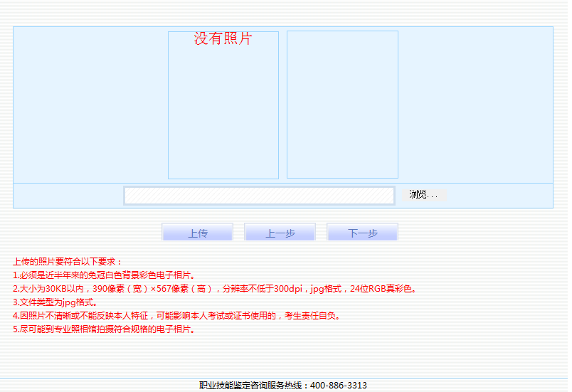This screenshot has height=392, width=572.
Task: Click the 职业技能鉴定咨询服务热线 footer label
Action: coord(254,386)
